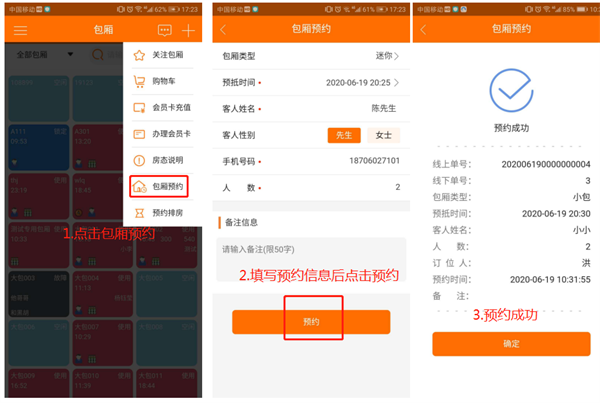The width and height of the screenshot is (600, 403).
Task: Click the house icon beside 包厢预约
Action: click(139, 186)
